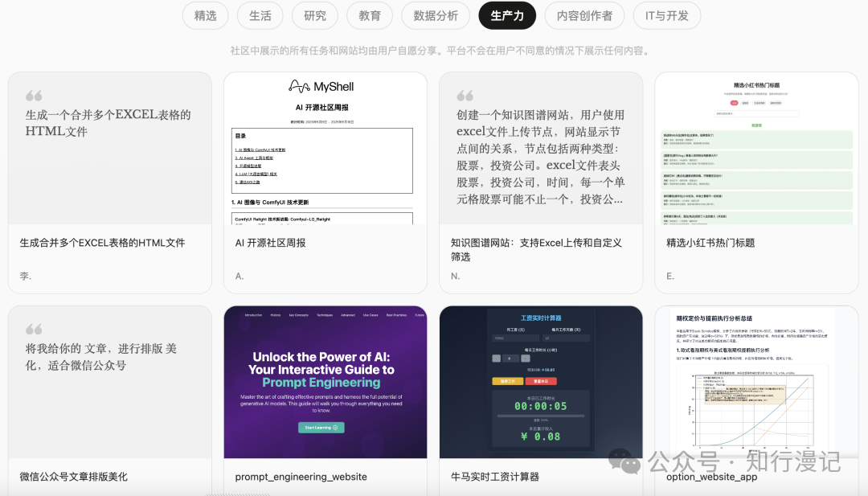Select the 精选 category tab
Image resolution: width=868 pixels, height=496 pixels.
(x=206, y=16)
